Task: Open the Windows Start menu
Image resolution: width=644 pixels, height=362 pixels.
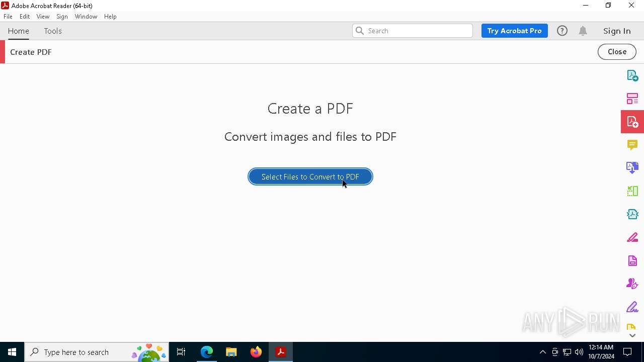Action: 12,352
